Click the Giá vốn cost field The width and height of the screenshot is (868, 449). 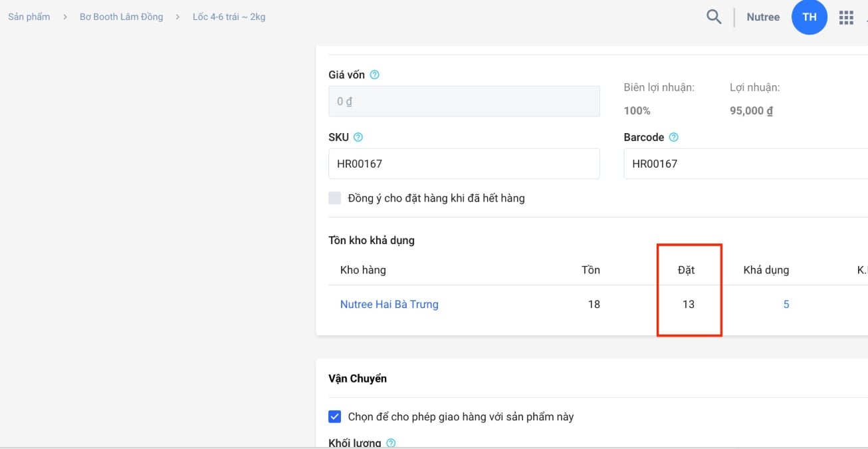tap(464, 102)
